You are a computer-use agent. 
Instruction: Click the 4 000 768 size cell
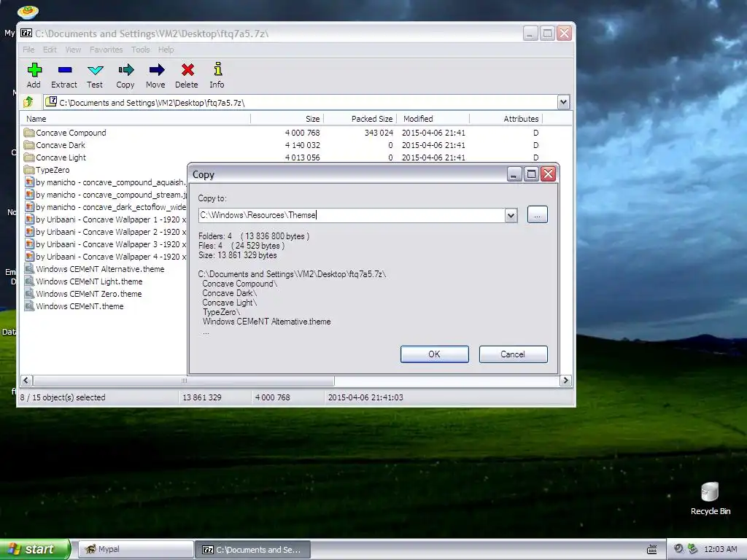point(302,133)
